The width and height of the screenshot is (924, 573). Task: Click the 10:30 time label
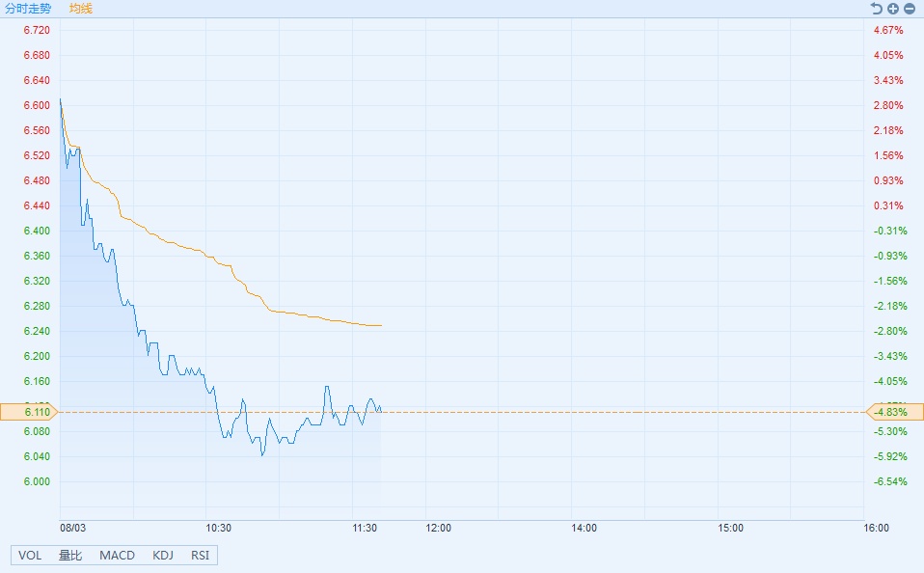tap(219, 529)
